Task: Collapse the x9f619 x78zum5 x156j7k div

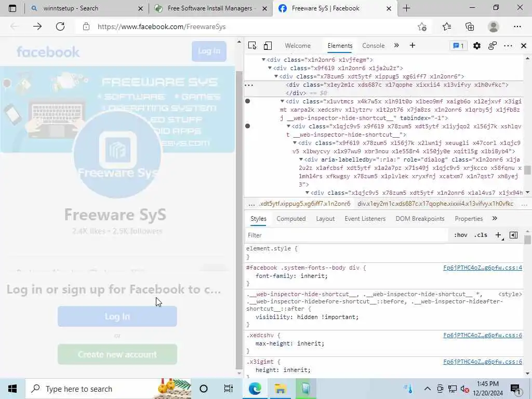Action: point(295,142)
